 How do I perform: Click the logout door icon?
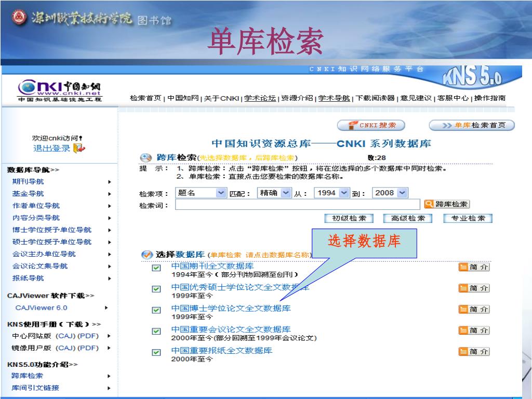[x=79, y=148]
